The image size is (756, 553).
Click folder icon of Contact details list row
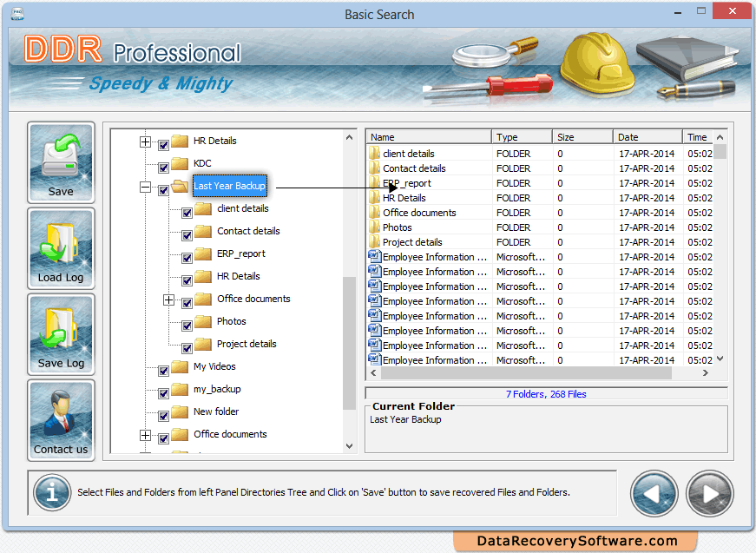coord(375,168)
